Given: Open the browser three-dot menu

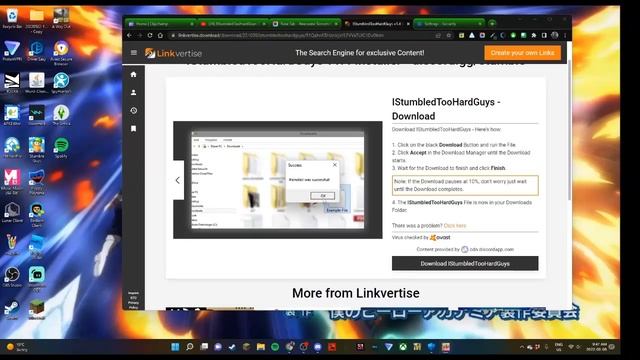Looking at the screenshot, I should pyautogui.click(x=565, y=36).
